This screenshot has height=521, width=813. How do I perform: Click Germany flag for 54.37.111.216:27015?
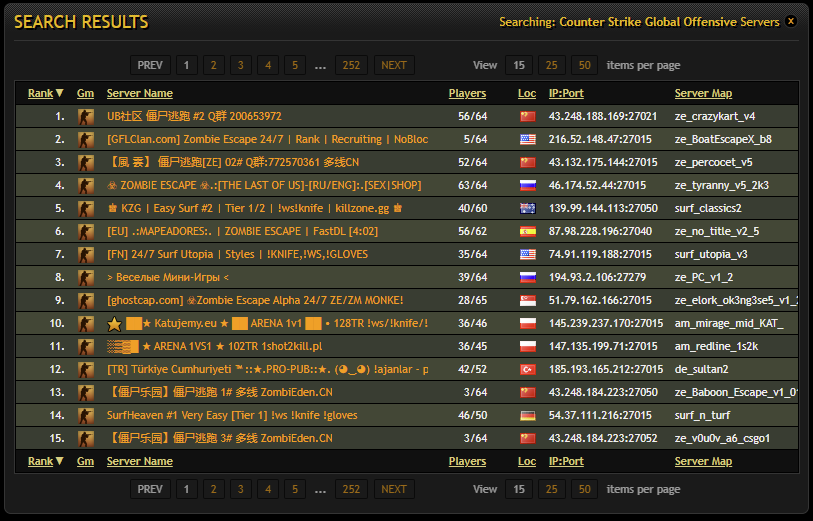pyautogui.click(x=527, y=415)
